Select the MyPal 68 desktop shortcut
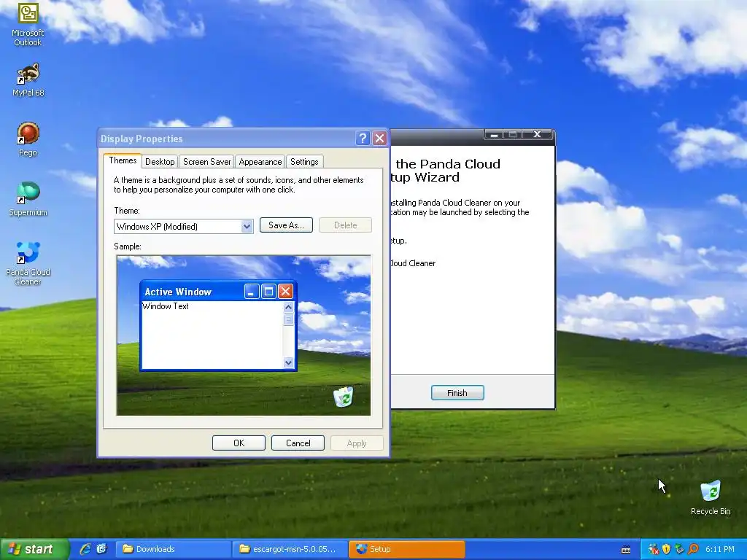The height and width of the screenshot is (560, 747). (x=28, y=80)
